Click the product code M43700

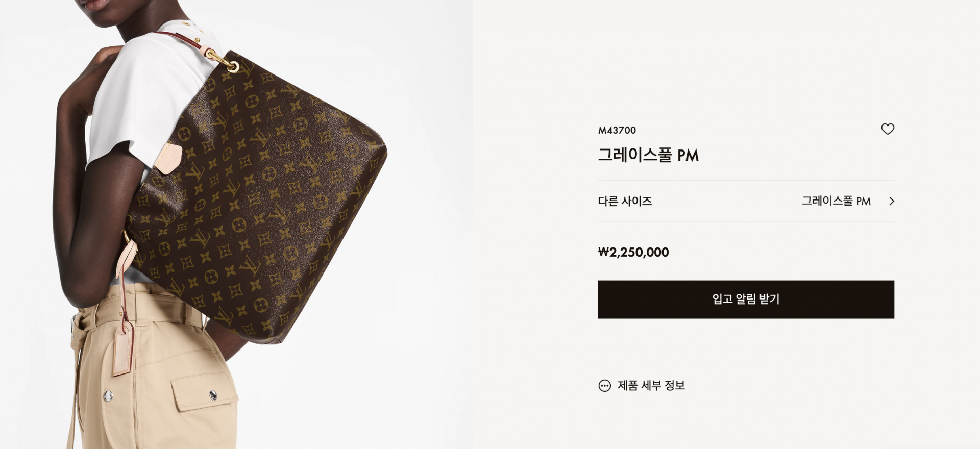pos(617,130)
